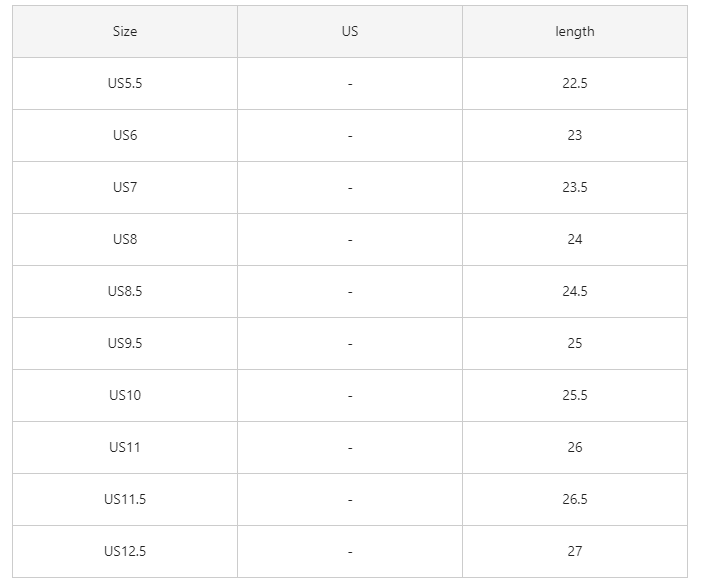The height and width of the screenshot is (587, 701).
Task: Select the US8.5 size cell
Action: 125,291
